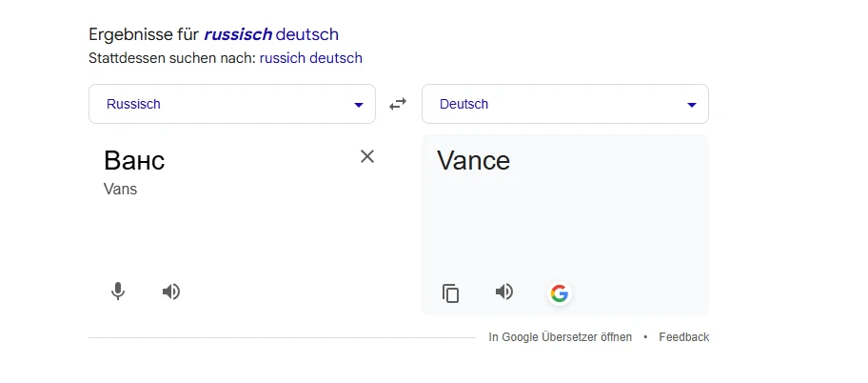Copy the German translation

[x=451, y=293]
